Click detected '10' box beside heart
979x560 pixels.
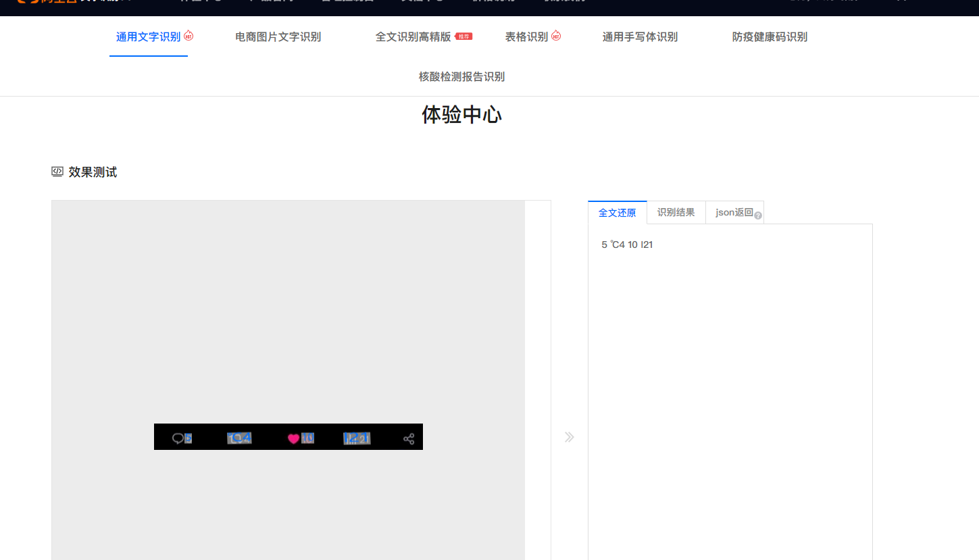tap(307, 438)
